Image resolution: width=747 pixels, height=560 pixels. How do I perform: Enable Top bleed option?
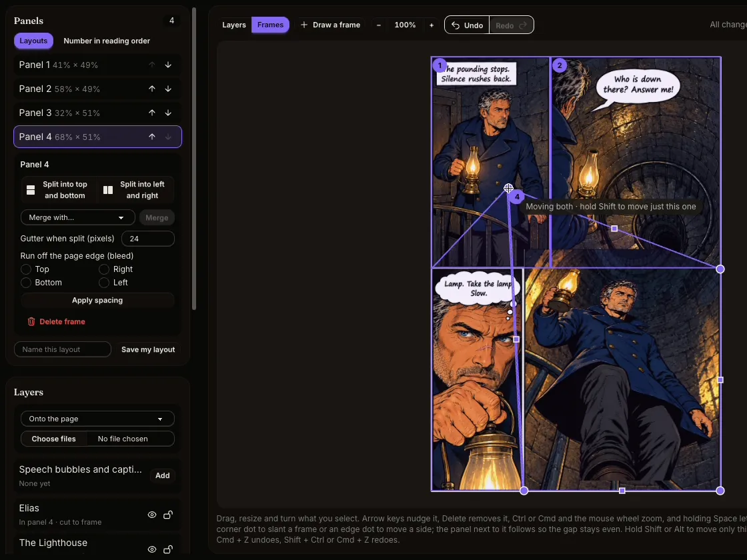pyautogui.click(x=26, y=269)
